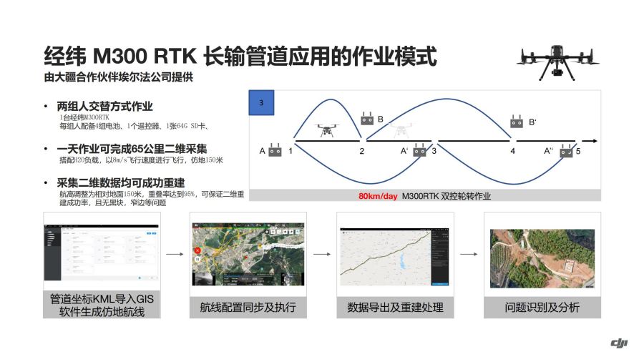Select the aerial orthophoto thumbnail
644x362 pixels.
point(542,258)
